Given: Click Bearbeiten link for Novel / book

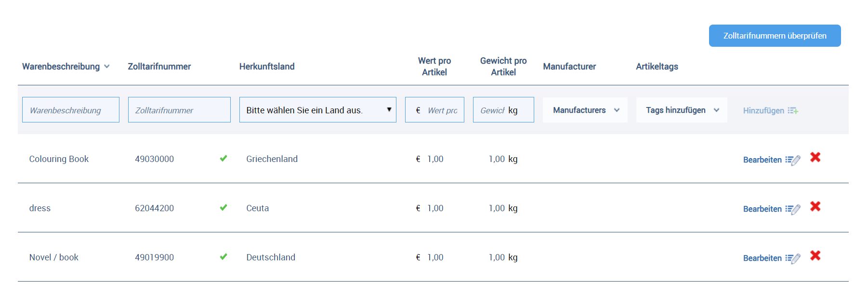Looking at the screenshot, I should [762, 258].
